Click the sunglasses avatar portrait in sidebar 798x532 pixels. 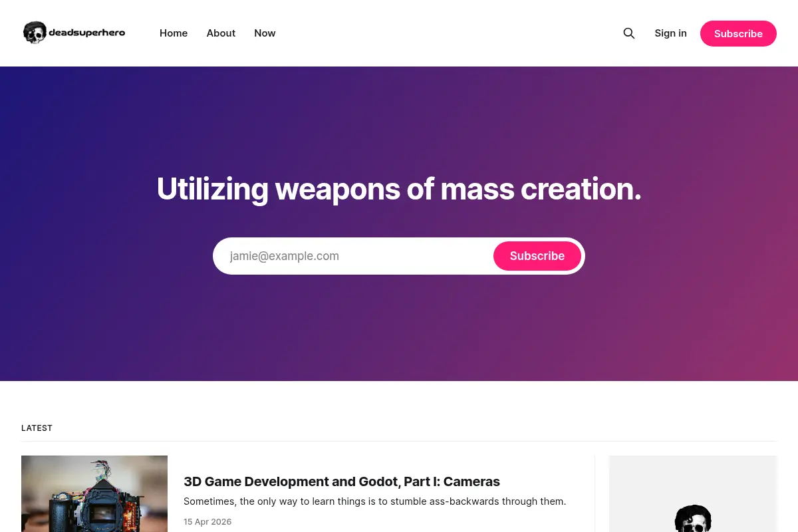click(x=693, y=518)
